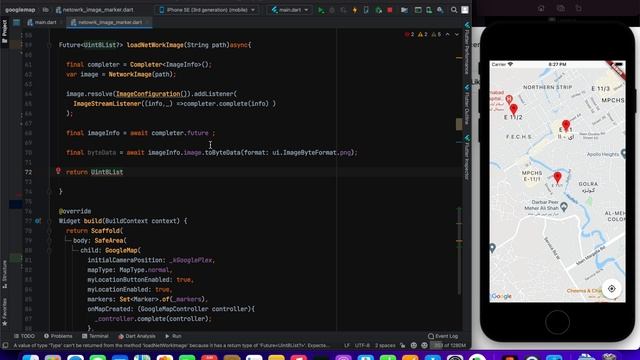Toggle tool window quick access status bar icon
Viewport: 640px width, 360px height.
coord(5,345)
